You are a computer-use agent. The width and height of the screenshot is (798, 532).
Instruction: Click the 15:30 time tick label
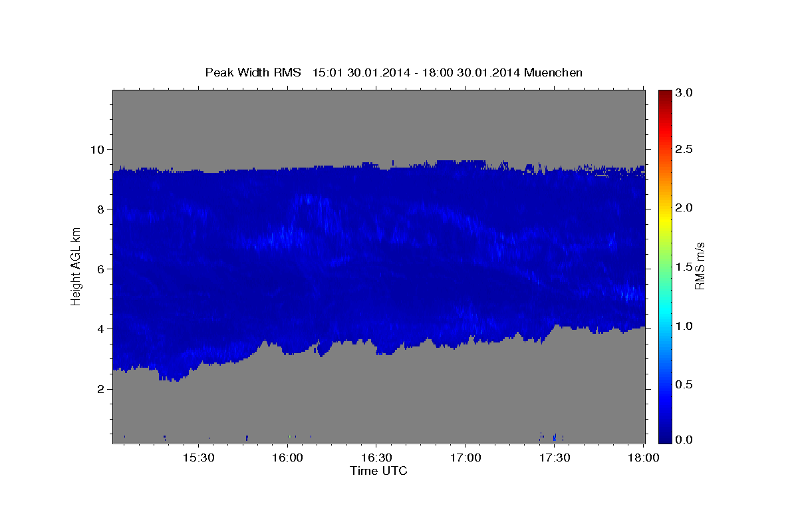coord(200,458)
